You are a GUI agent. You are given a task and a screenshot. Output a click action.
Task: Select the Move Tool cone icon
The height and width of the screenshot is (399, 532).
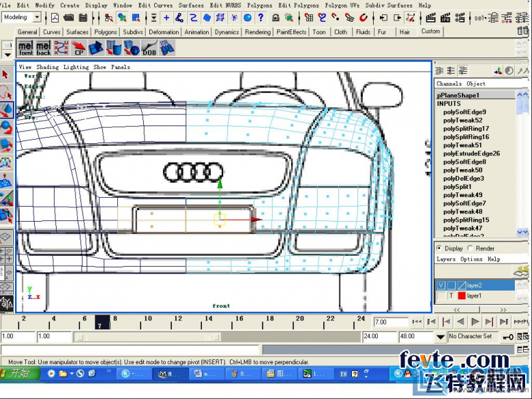pos(6,110)
